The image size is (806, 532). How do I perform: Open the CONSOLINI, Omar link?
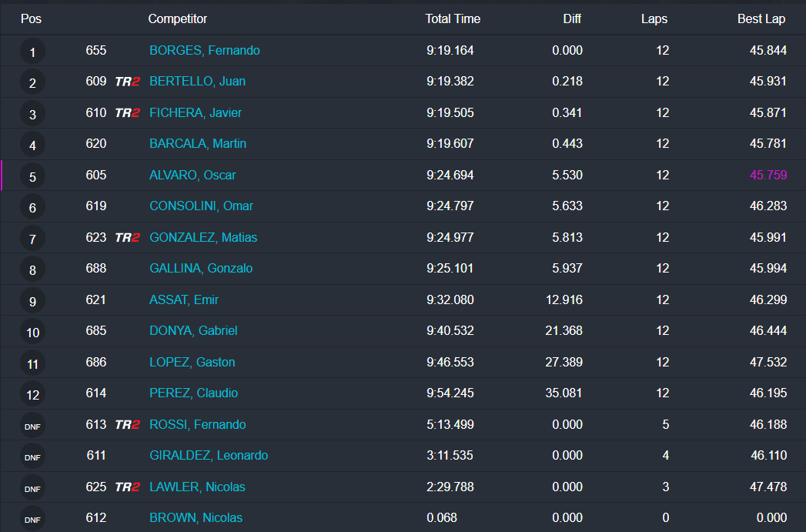coord(201,206)
